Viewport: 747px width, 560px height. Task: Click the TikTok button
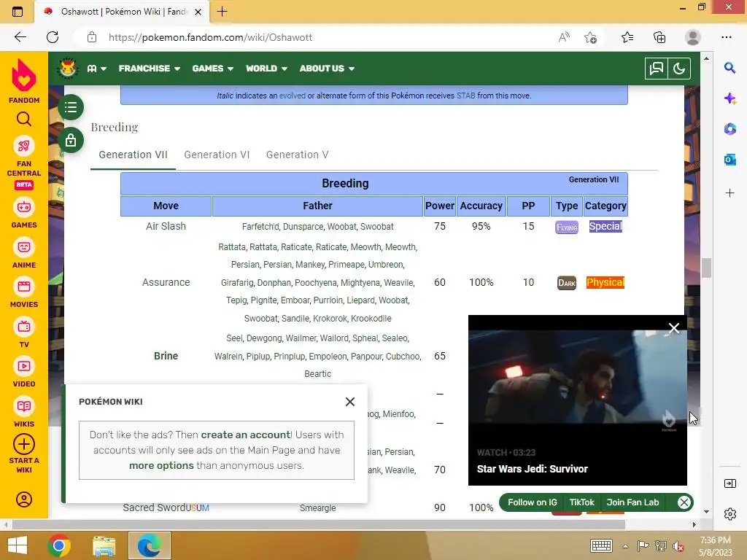coord(581,502)
